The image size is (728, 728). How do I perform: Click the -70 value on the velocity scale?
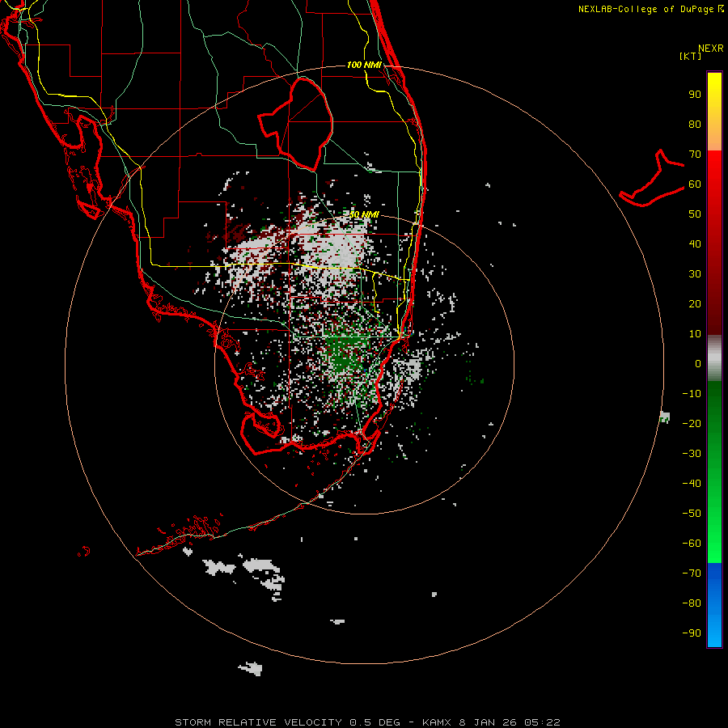click(692, 574)
